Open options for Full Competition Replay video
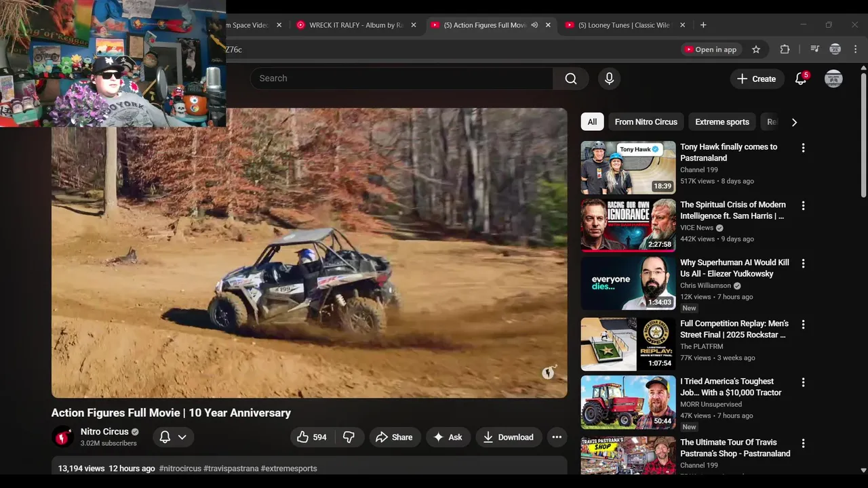868x488 pixels. [x=803, y=325]
